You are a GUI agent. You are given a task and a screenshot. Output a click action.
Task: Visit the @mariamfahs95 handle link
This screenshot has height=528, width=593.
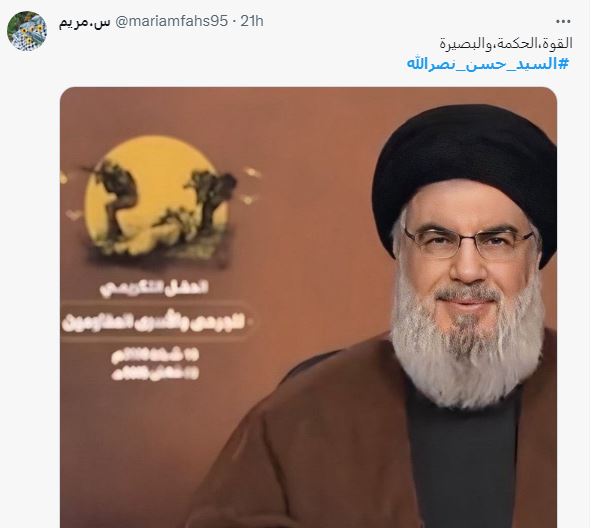pos(171,21)
